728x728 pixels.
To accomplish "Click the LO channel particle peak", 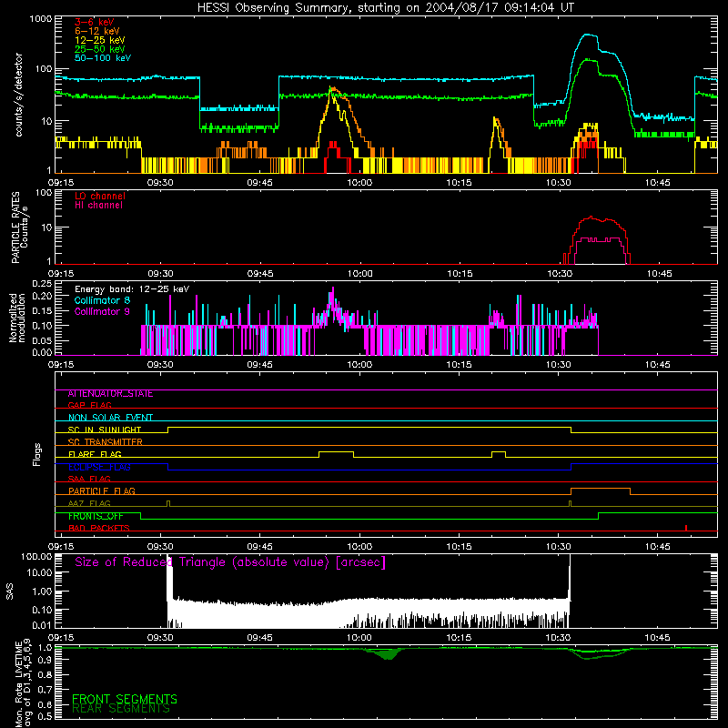I will click(591, 217).
